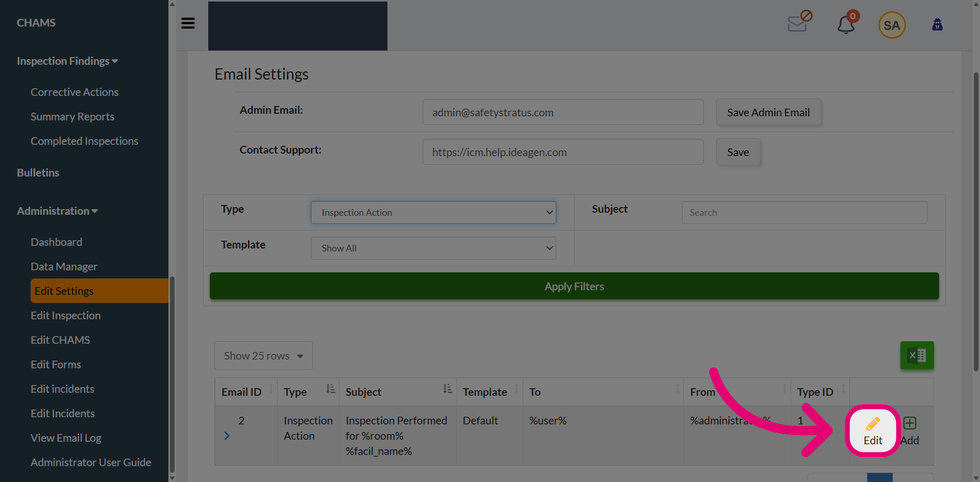Focus the Admin Email input field

(x=563, y=112)
